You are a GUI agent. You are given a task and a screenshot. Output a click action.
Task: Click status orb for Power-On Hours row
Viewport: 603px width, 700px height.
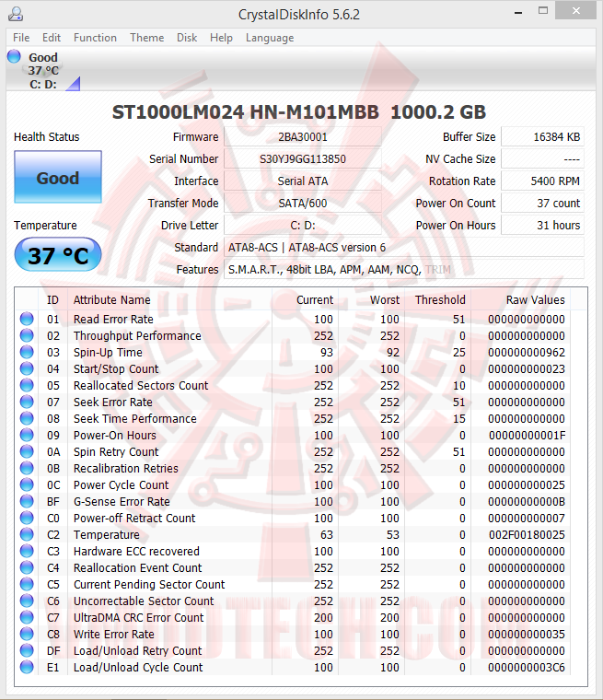(x=27, y=435)
